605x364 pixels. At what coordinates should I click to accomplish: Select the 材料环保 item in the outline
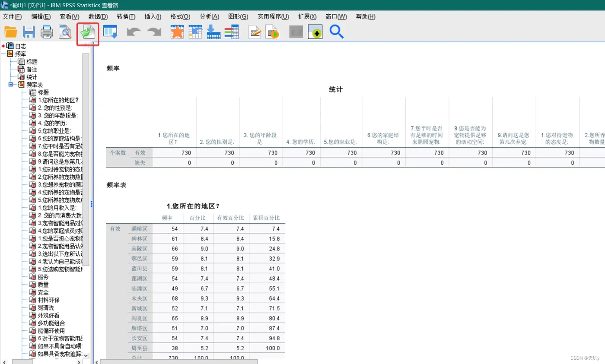coord(49,300)
